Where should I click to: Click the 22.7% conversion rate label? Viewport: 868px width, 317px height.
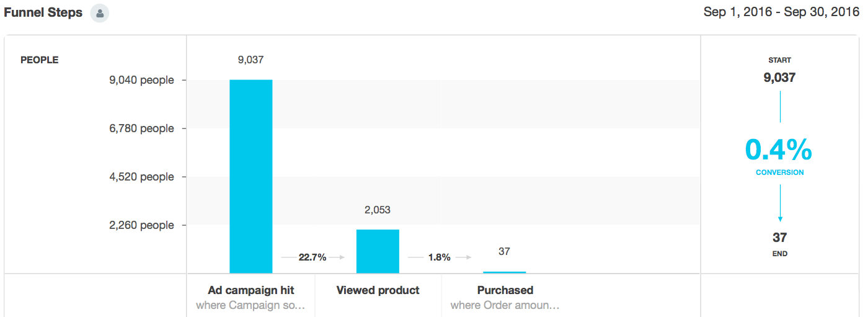(x=312, y=257)
